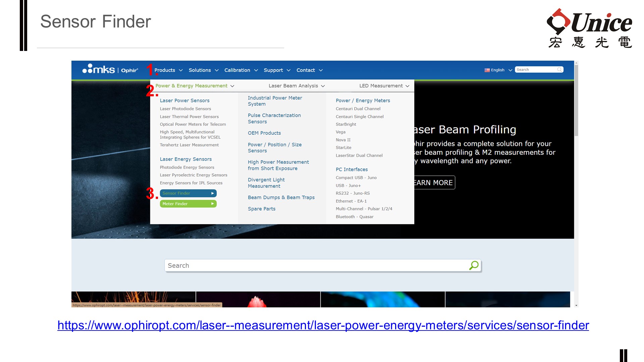Open Bluetooth - Quasar link

tap(355, 217)
